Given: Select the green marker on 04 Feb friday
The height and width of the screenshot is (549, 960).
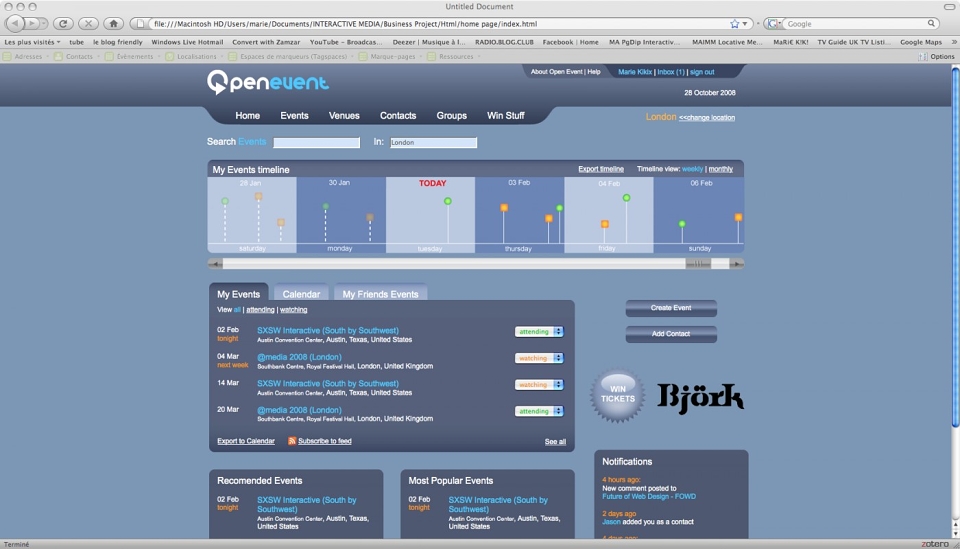Looking at the screenshot, I should (626, 198).
